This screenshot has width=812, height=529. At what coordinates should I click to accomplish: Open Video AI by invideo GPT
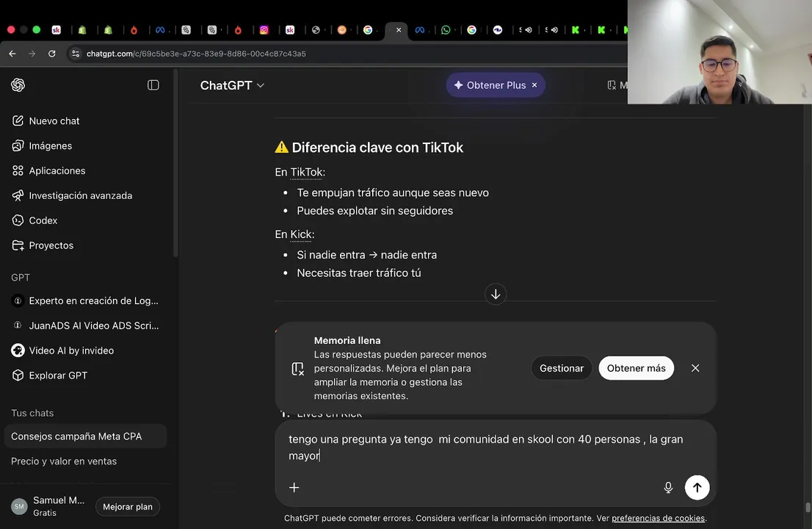pos(85,350)
